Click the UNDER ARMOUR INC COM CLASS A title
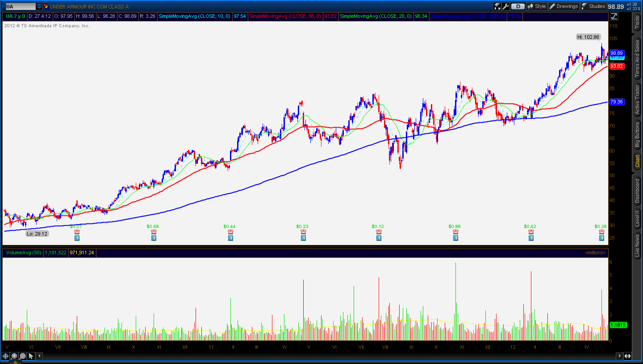 click(x=89, y=7)
